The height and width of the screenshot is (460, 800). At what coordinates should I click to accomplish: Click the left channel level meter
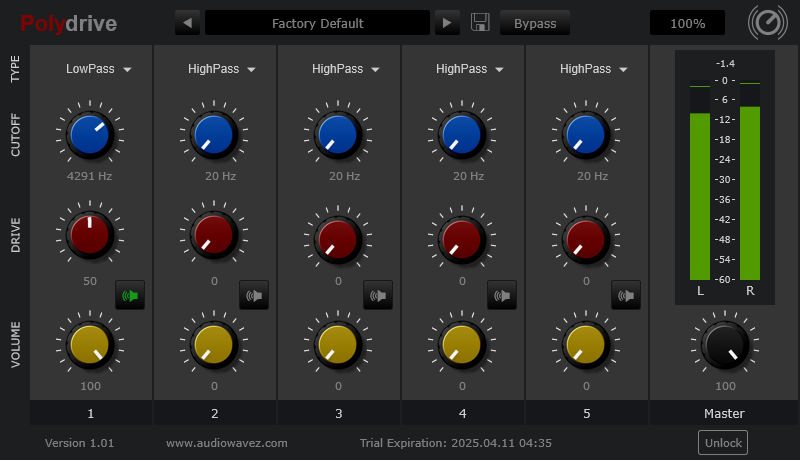coord(699,180)
